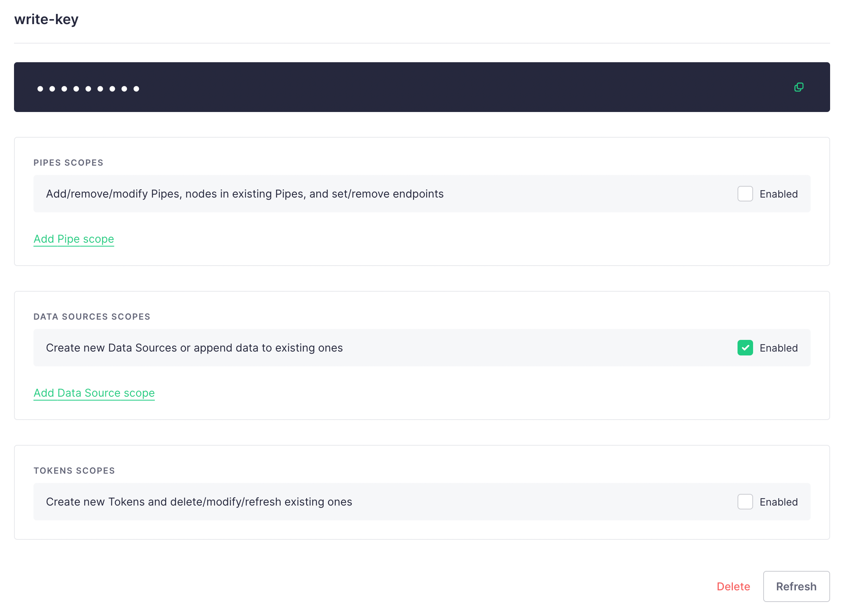Click the Add Pipe scope link
The image size is (848, 616).
click(74, 239)
